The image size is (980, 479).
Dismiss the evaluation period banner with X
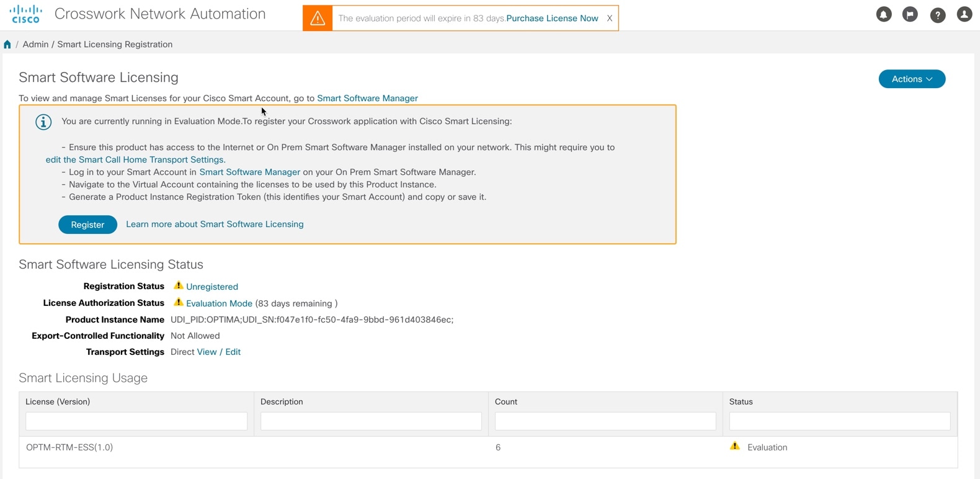click(610, 19)
